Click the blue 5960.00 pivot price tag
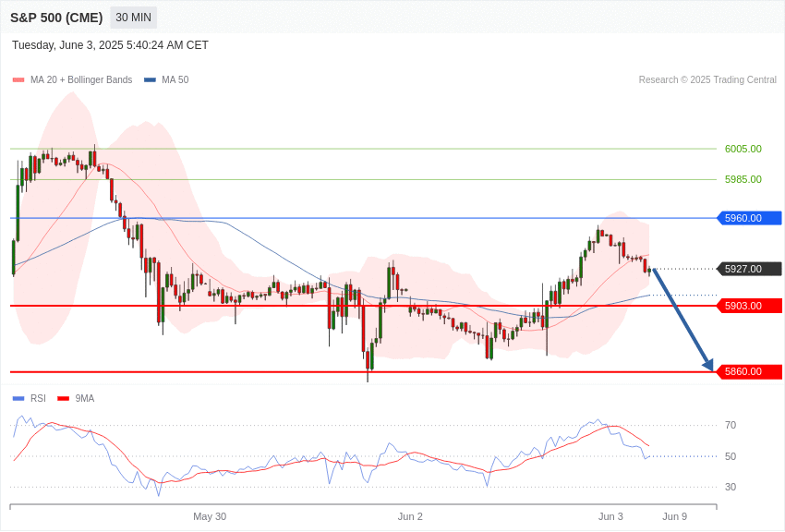The width and height of the screenshot is (785, 532). [x=750, y=218]
